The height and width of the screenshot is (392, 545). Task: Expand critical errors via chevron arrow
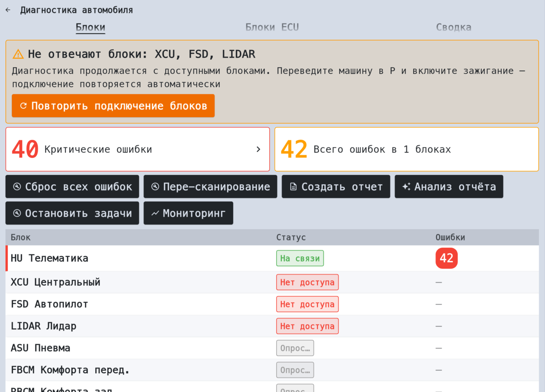click(258, 149)
